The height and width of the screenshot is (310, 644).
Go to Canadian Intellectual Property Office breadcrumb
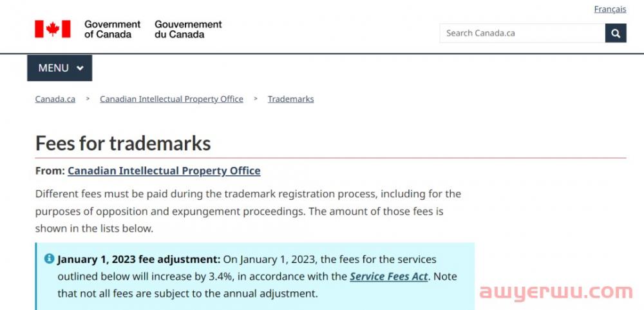point(171,99)
